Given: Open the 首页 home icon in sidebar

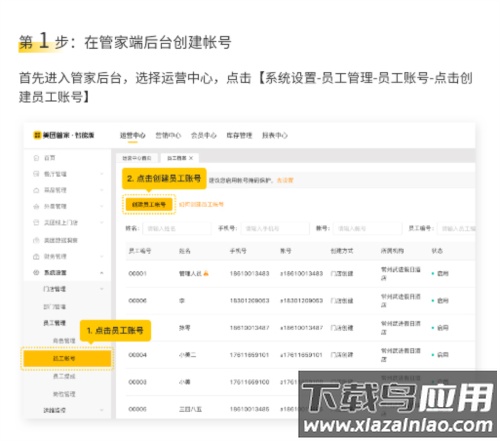Looking at the screenshot, I should [x=36, y=158].
